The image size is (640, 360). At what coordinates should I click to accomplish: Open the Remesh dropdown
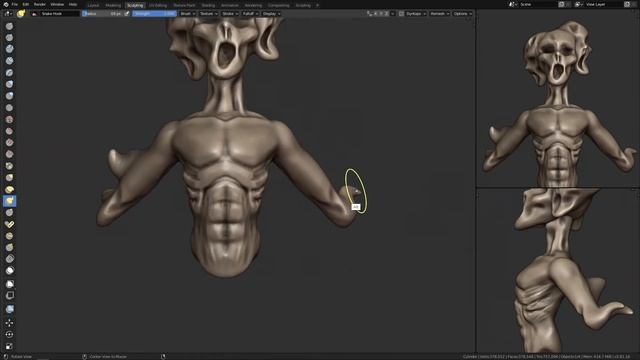[x=439, y=13]
